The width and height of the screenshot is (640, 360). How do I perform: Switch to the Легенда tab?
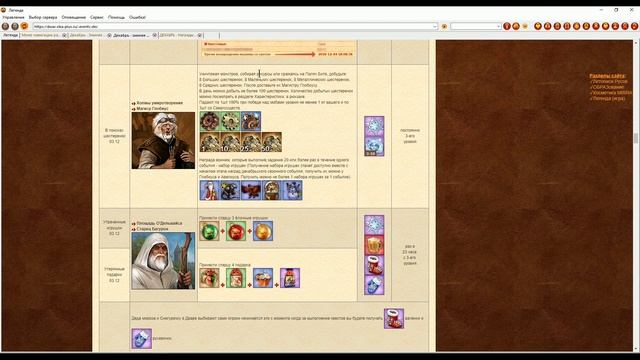pos(11,36)
